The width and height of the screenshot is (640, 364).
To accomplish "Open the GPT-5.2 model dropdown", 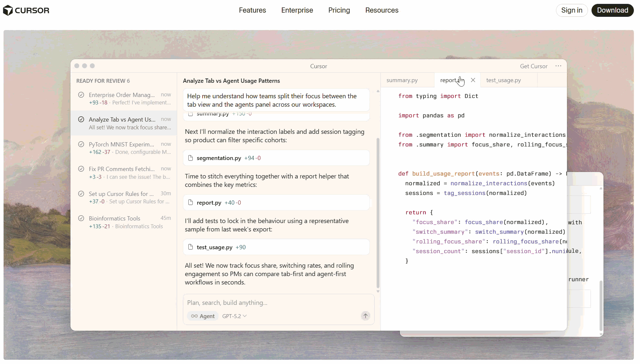I will click(x=234, y=316).
